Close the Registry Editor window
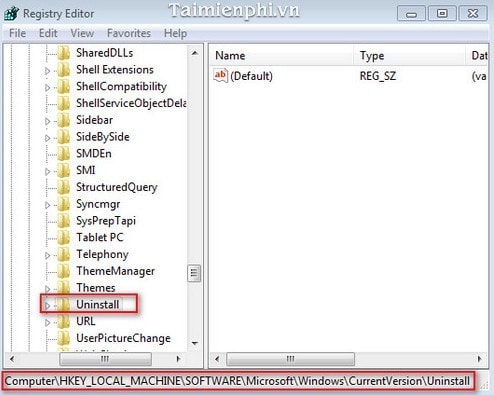The image size is (494, 395). 473,14
